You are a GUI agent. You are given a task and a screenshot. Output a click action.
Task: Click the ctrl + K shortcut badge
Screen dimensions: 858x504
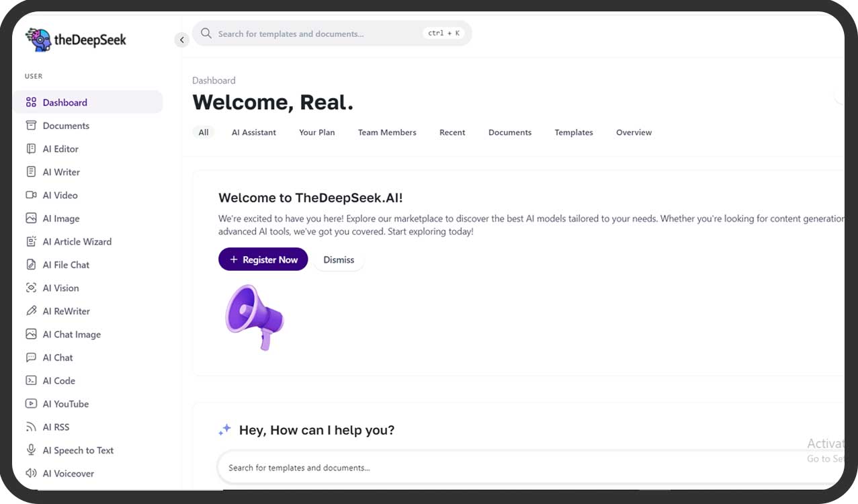[x=444, y=33]
